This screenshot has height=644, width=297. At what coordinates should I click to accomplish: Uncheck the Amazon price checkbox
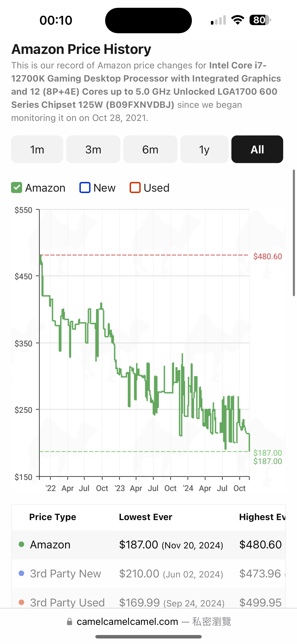17,187
